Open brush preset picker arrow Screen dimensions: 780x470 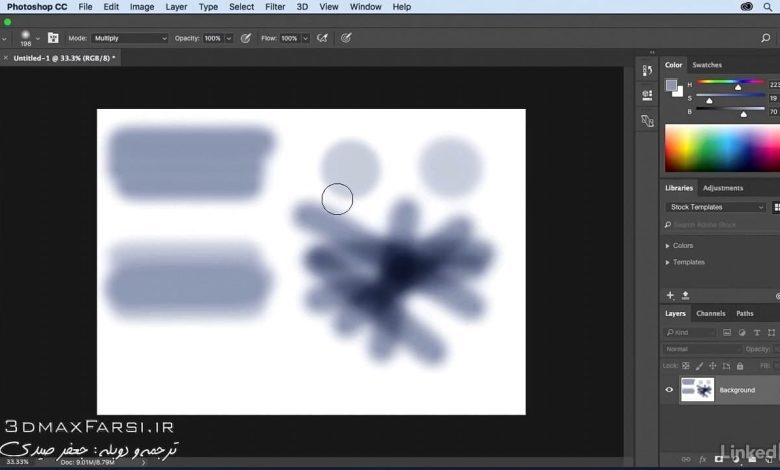coord(38,38)
